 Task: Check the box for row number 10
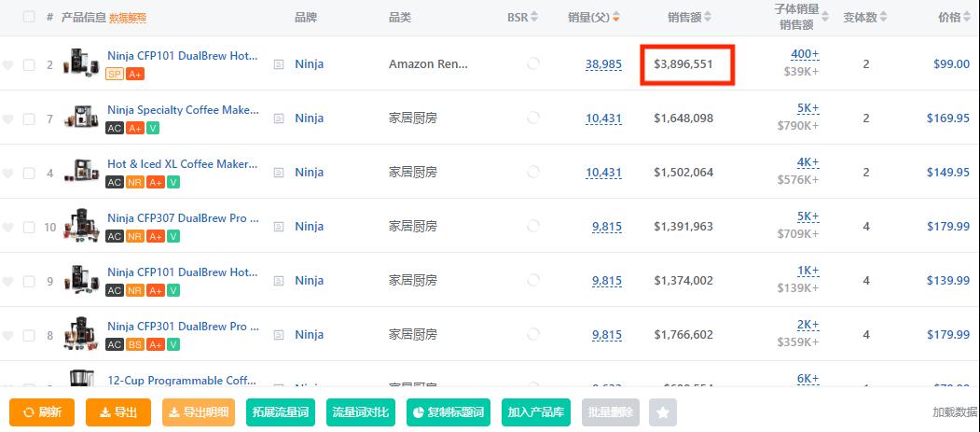click(29, 227)
